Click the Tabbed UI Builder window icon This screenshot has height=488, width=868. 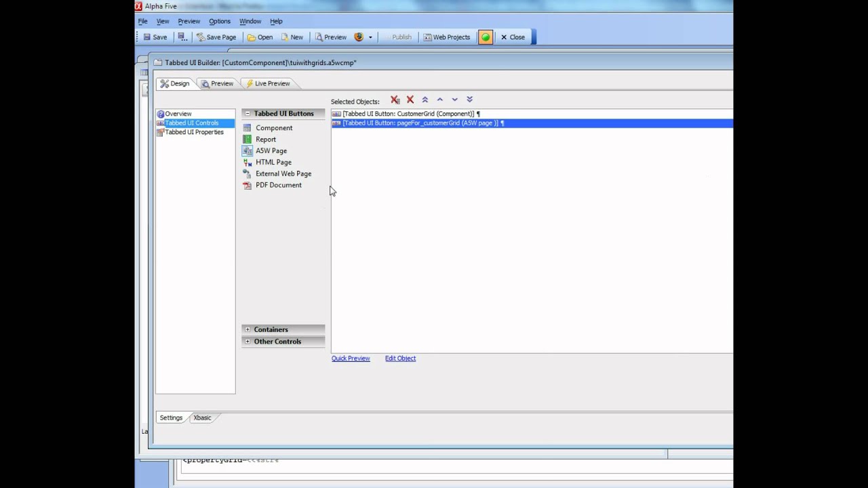(x=158, y=63)
